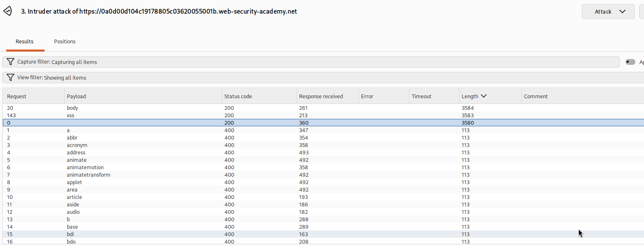Click the Intruder attack icon beside the title

click(x=8, y=12)
